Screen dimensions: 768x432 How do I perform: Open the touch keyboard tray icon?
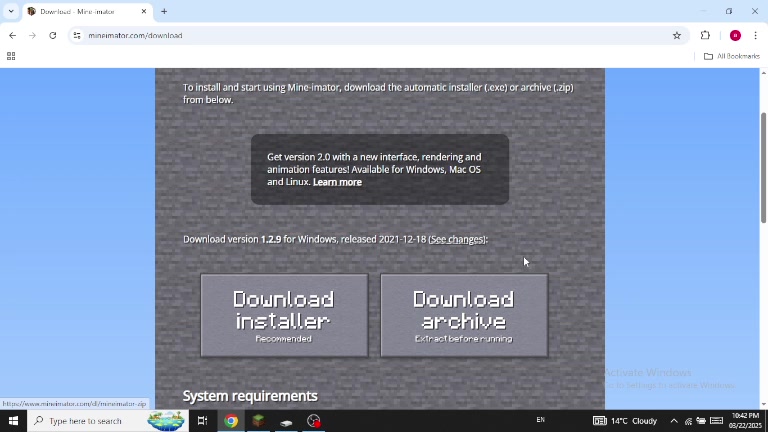pyautogui.click(x=717, y=420)
